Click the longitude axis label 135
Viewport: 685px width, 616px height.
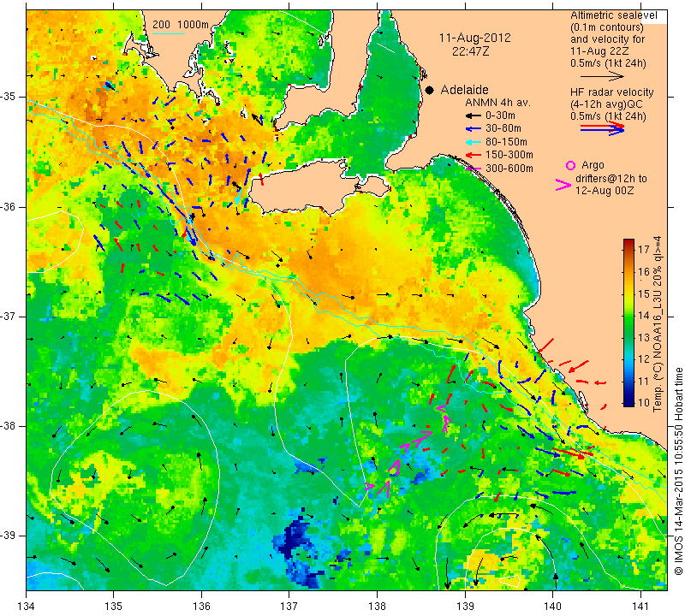point(114,607)
